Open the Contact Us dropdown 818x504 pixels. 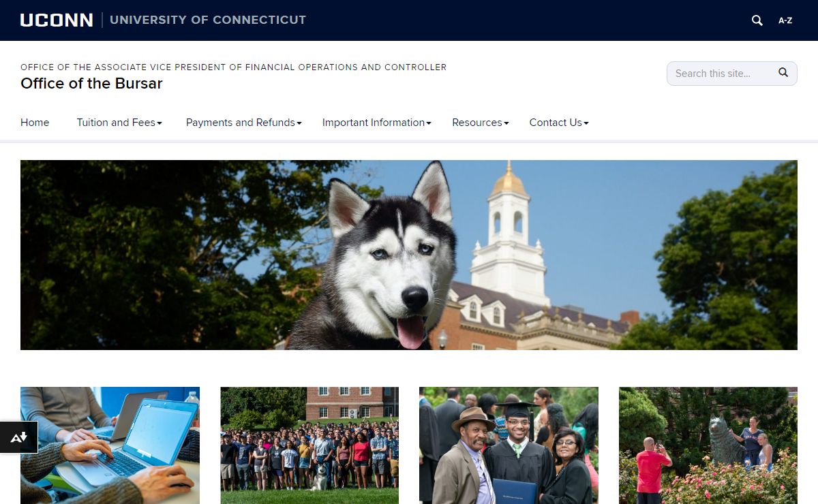coord(558,123)
